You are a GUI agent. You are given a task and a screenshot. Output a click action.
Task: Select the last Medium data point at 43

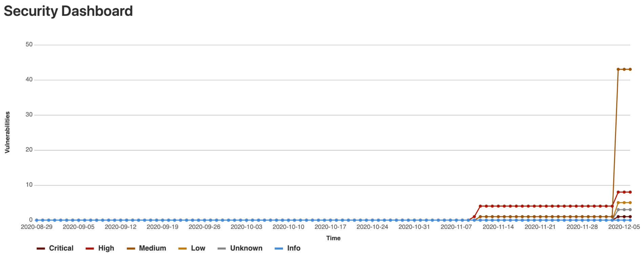point(630,69)
